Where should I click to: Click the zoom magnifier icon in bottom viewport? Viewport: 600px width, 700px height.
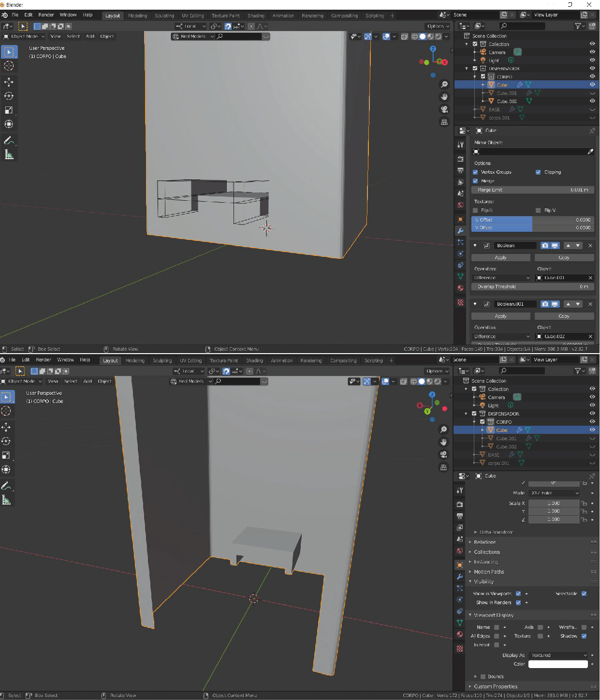443,430
